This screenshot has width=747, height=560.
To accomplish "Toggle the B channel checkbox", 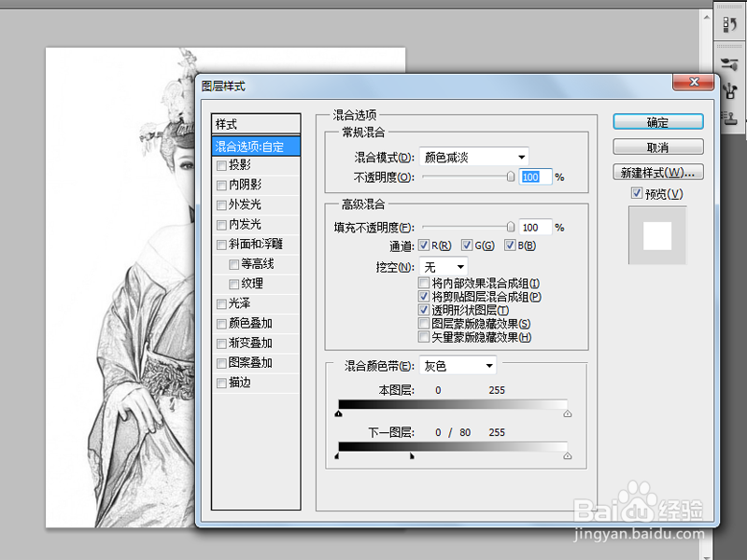I will 510,245.
